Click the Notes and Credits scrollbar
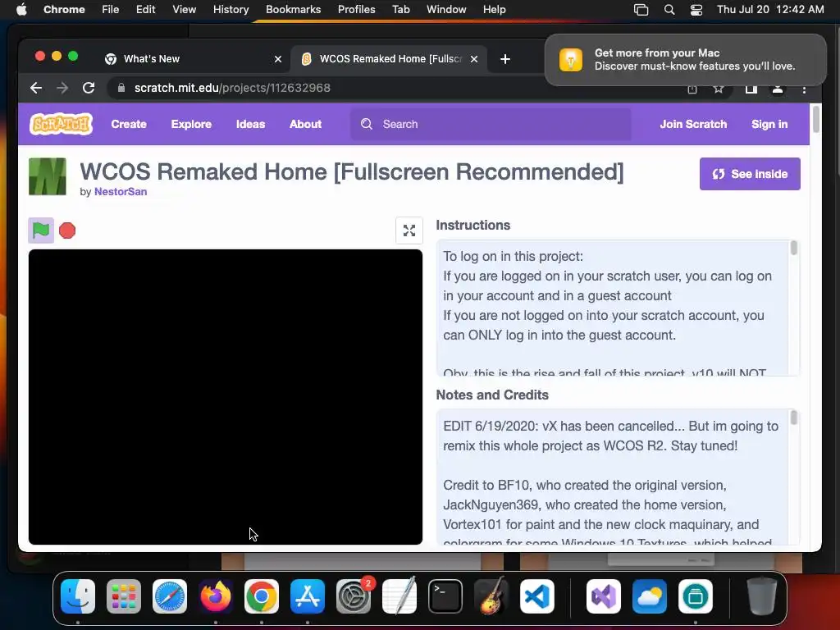840x630 pixels. pos(793,418)
